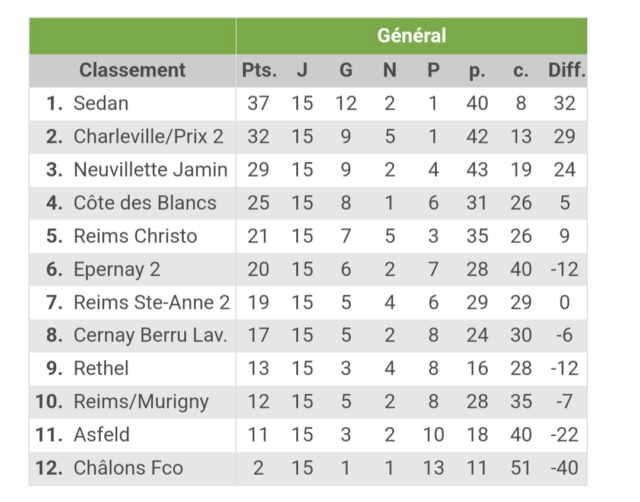
Task: Click the Asfeld team name
Action: pyautogui.click(x=102, y=435)
